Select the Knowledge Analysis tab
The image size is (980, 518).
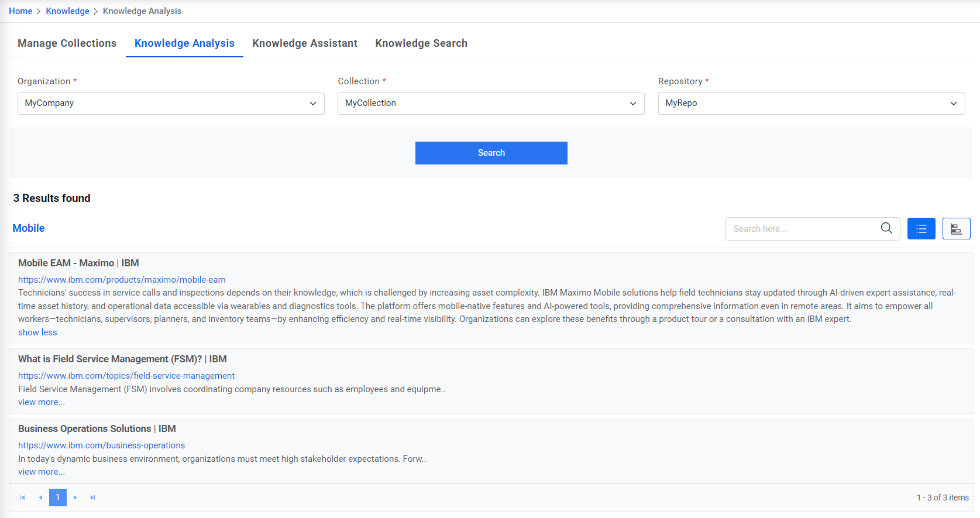pyautogui.click(x=184, y=43)
